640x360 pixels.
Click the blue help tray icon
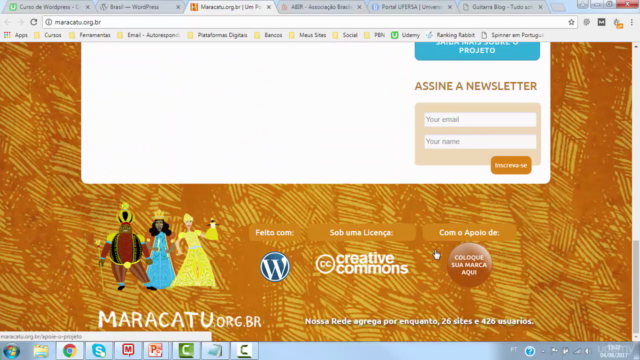pos(530,351)
